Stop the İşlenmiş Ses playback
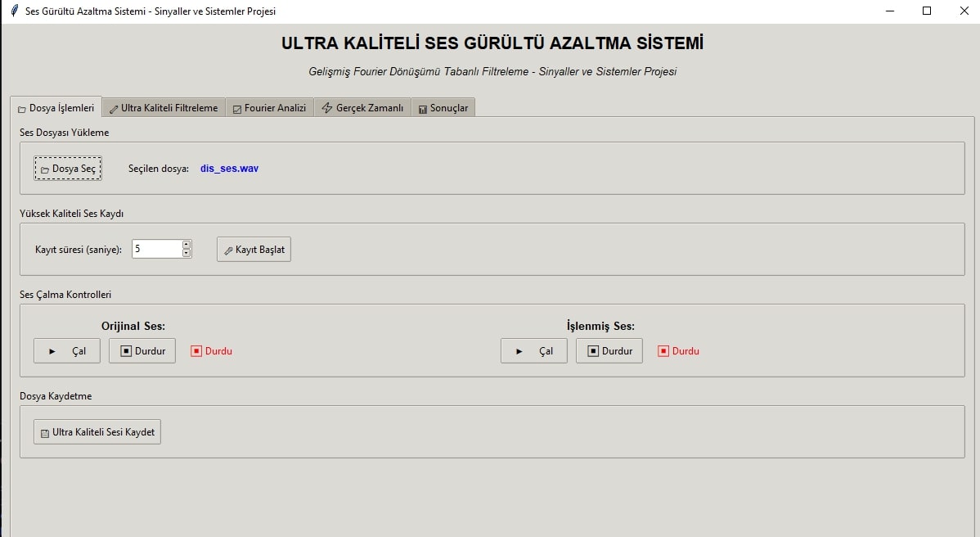The height and width of the screenshot is (537, 980). [x=609, y=351]
